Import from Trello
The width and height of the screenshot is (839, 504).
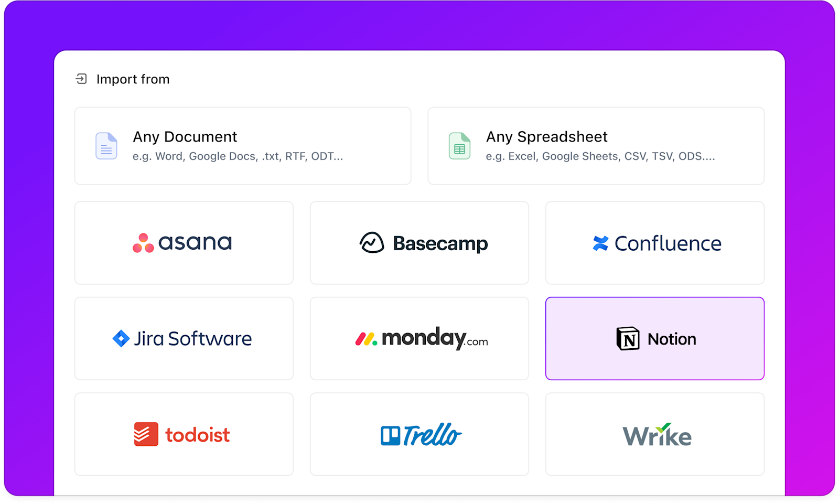pyautogui.click(x=419, y=434)
